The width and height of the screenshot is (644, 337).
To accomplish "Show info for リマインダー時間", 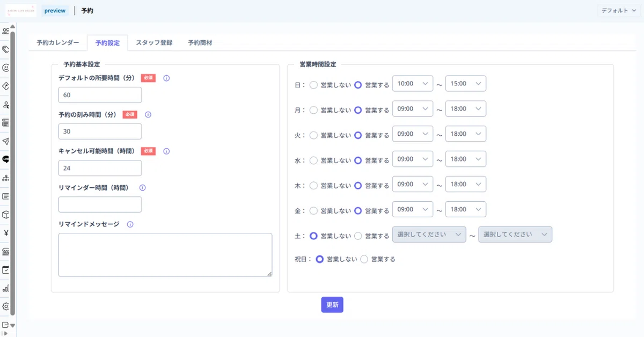I will [142, 188].
